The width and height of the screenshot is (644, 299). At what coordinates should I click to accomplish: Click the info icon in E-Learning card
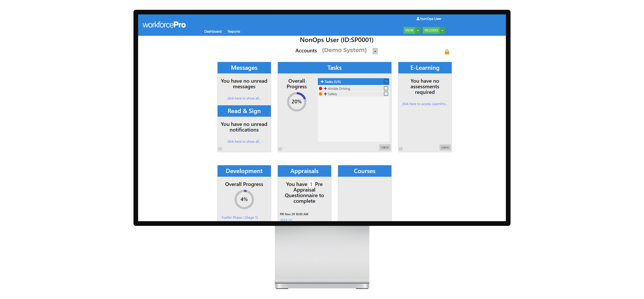tap(401, 149)
